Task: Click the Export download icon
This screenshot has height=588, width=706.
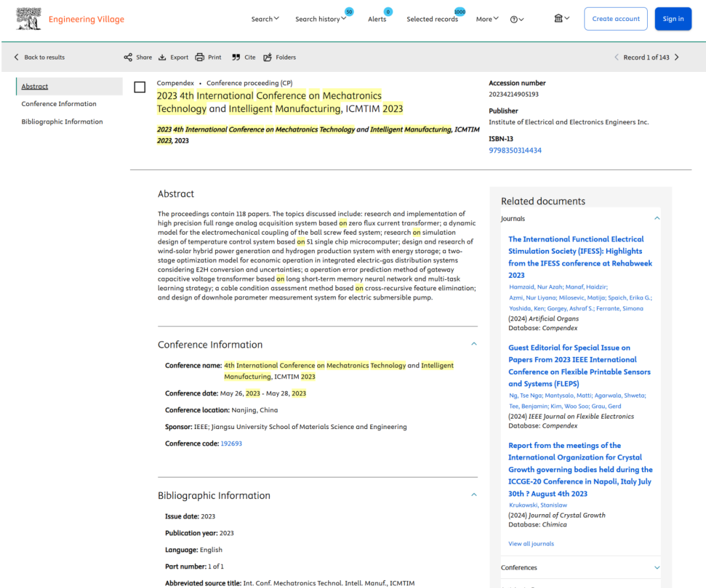Action: click(x=162, y=57)
